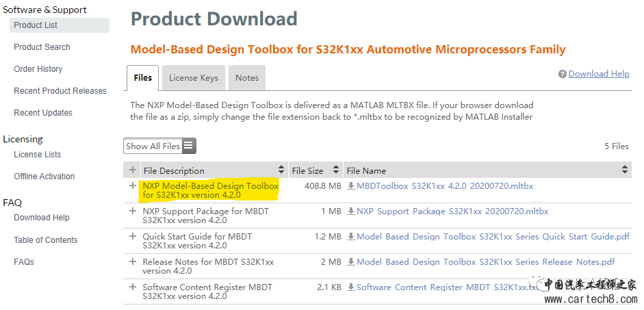Click the 5 Files count text
Image resolution: width=644 pixels, height=310 pixels.
click(616, 146)
